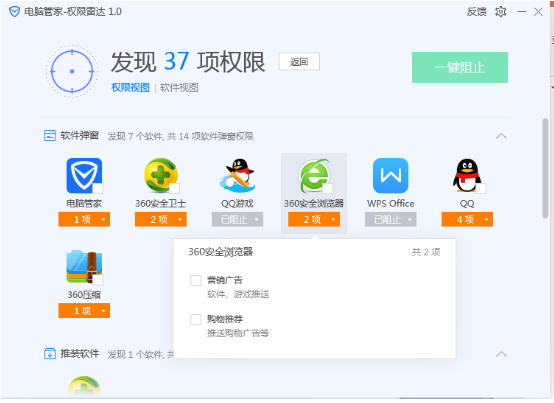The image size is (554, 403).
Task: Collapse the 推装软件 section chevron
Action: pos(501,354)
